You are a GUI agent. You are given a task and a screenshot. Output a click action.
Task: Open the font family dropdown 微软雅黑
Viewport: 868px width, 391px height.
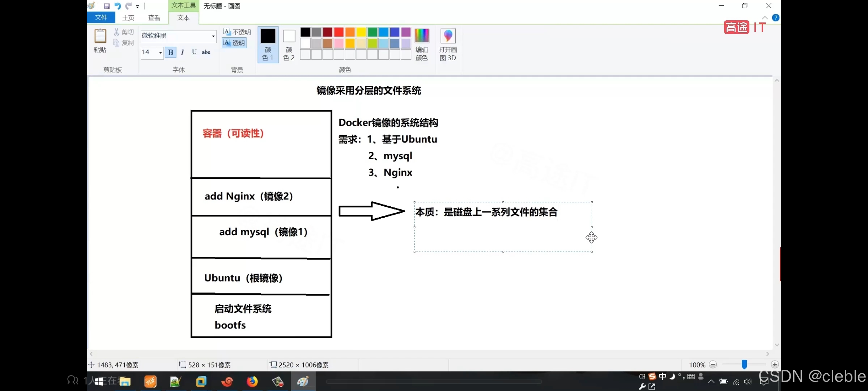[x=213, y=36]
